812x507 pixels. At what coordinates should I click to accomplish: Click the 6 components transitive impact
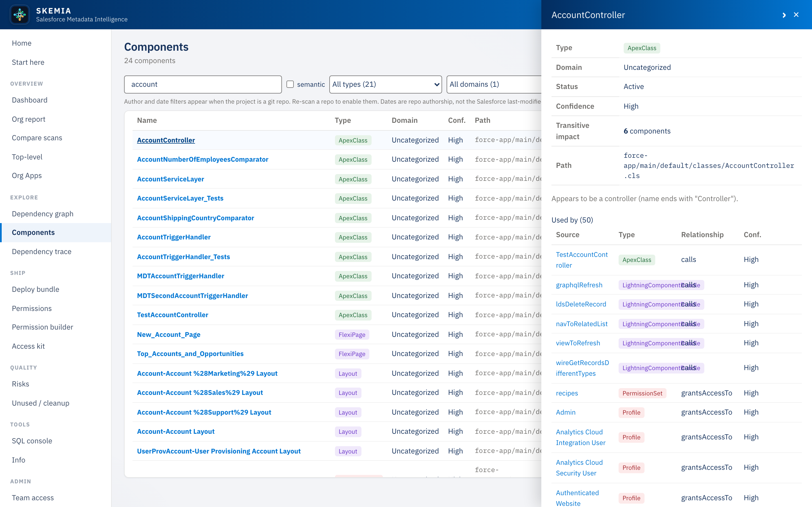click(x=646, y=131)
